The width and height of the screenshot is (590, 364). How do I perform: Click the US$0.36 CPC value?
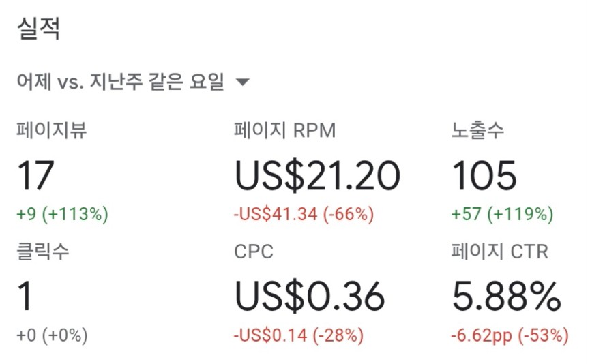(x=310, y=297)
